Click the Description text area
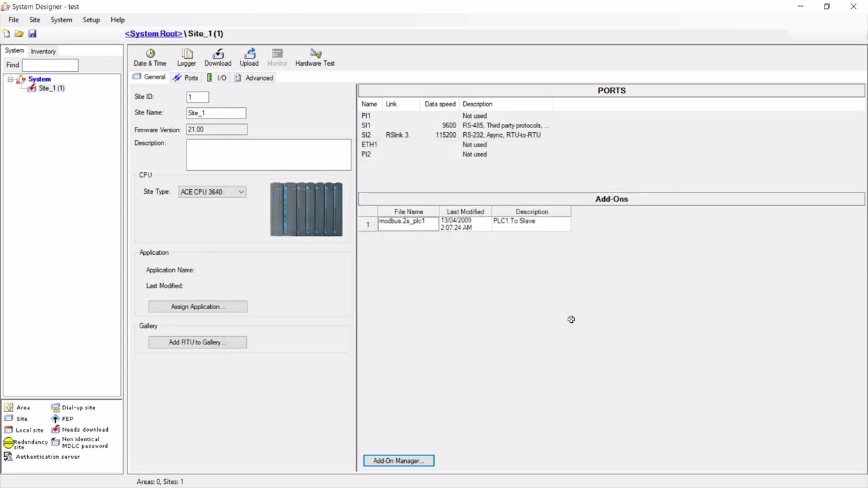Image resolution: width=868 pixels, height=488 pixels. point(269,155)
